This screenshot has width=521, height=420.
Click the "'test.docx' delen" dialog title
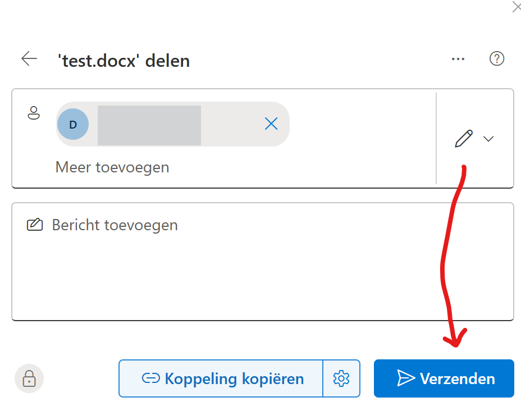pyautogui.click(x=124, y=60)
